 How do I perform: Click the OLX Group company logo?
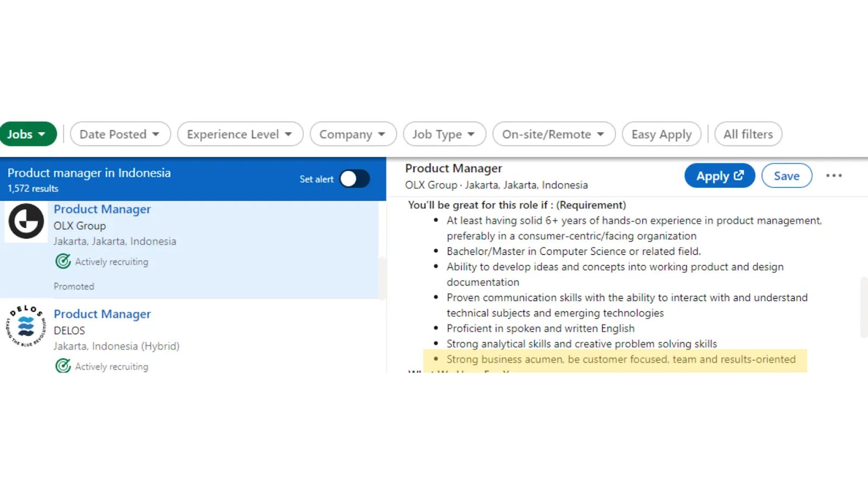click(x=26, y=221)
